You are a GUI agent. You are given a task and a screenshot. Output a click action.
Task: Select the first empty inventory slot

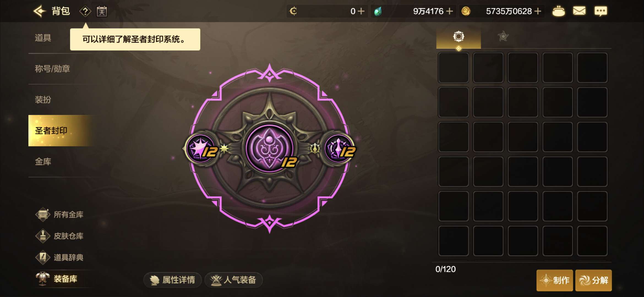pyautogui.click(x=454, y=68)
